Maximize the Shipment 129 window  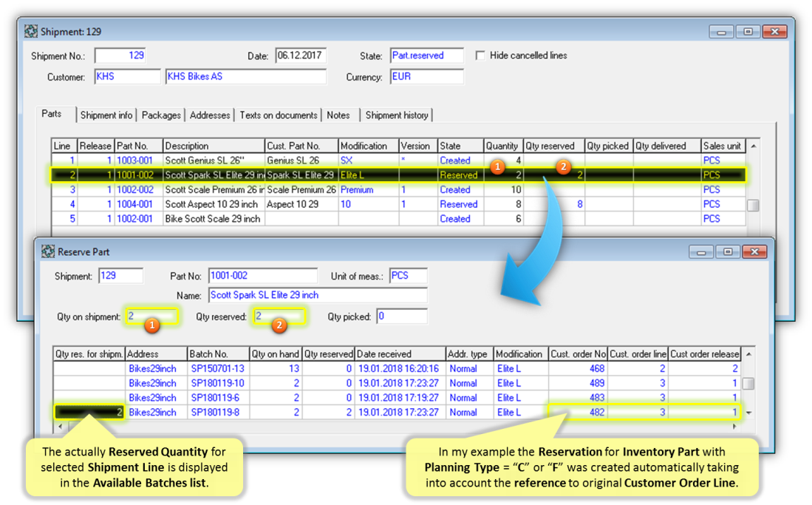point(748,32)
